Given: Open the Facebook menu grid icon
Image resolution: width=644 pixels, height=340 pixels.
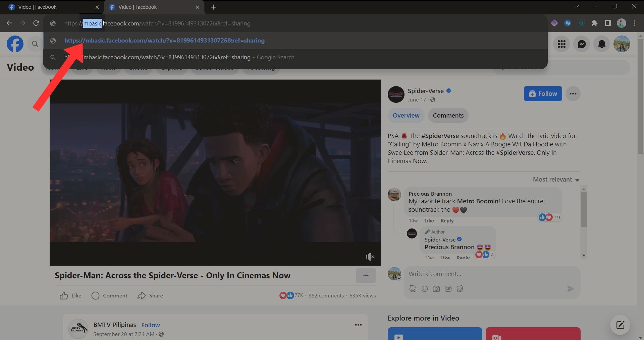Looking at the screenshot, I should [x=561, y=44].
